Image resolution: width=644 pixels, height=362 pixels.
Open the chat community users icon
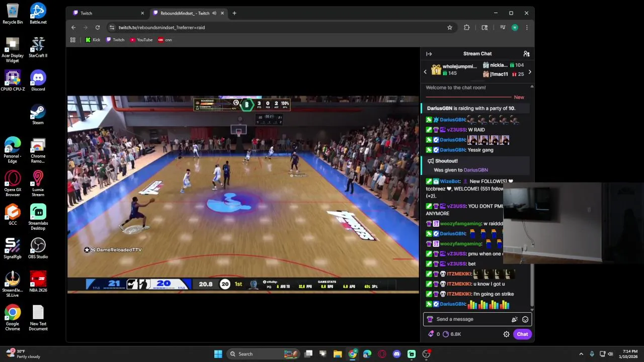526,54
